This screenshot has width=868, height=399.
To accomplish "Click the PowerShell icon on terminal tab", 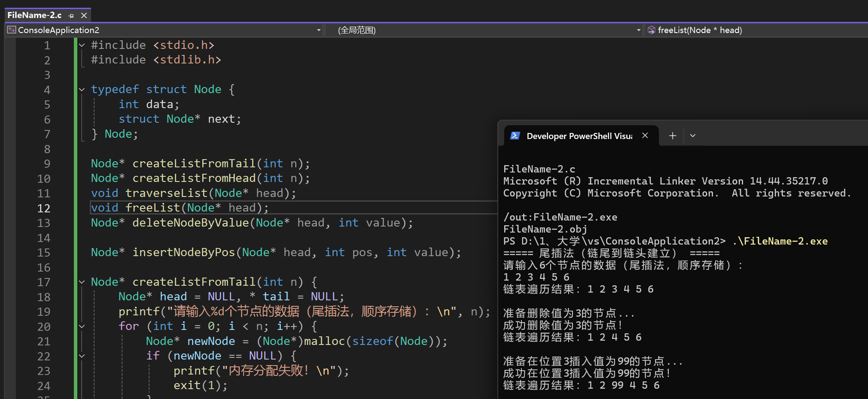I will [x=515, y=136].
